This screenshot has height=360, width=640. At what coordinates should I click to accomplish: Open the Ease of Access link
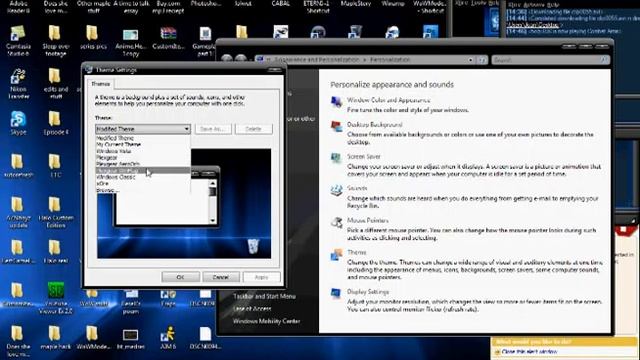(252, 309)
